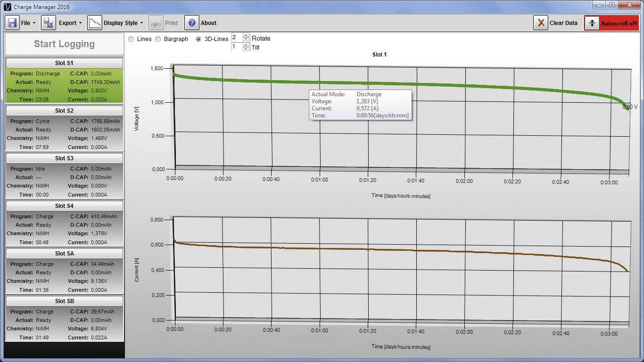Click the Export graph icon beside File
644x362 pixels.
coord(48,22)
